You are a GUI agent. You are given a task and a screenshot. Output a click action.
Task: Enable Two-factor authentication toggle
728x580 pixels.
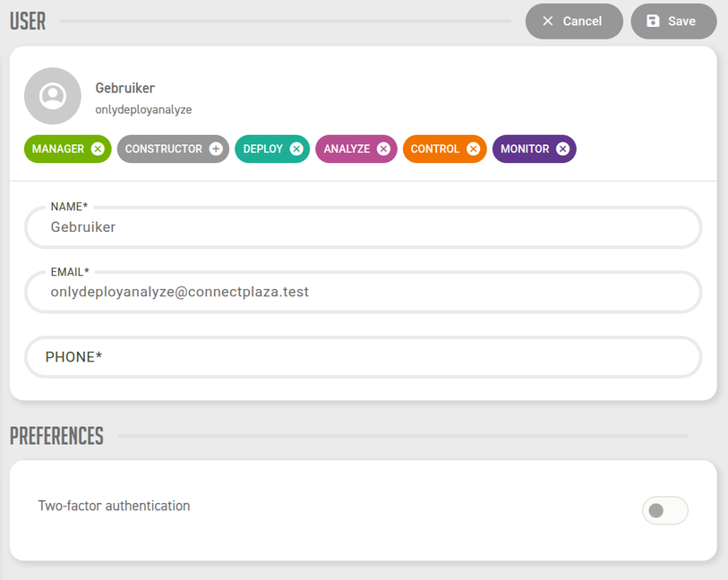click(664, 510)
